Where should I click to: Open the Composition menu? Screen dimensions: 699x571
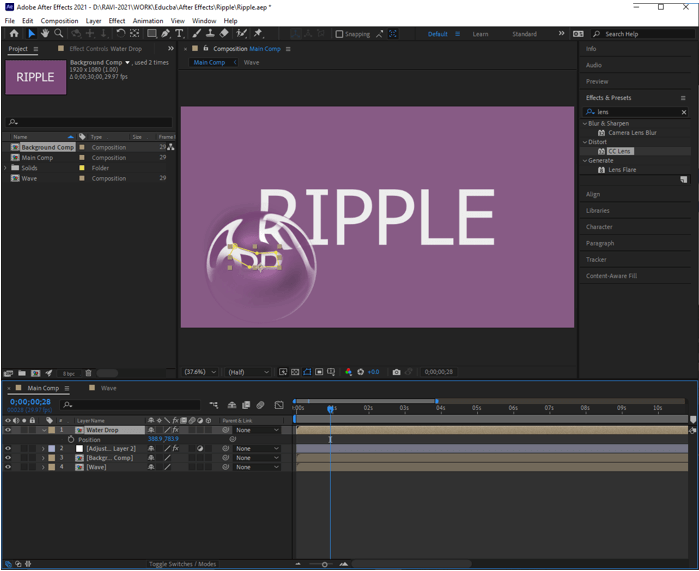(59, 21)
